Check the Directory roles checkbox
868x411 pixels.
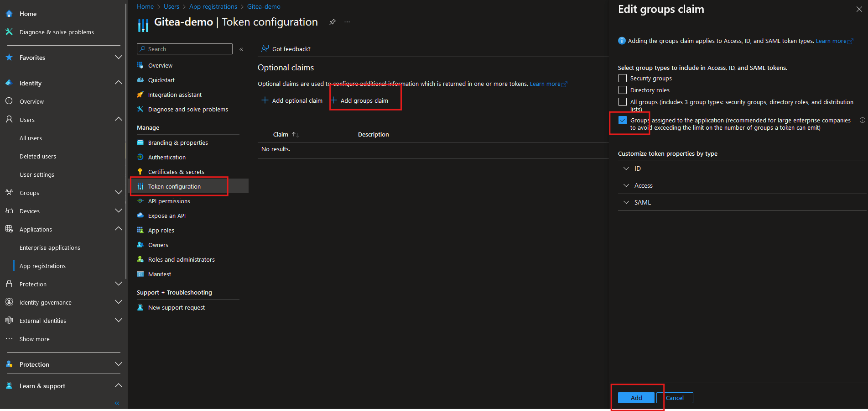click(x=623, y=90)
